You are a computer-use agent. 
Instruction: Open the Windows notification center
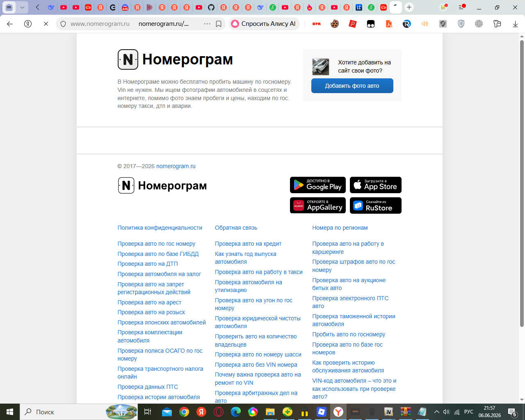click(x=512, y=412)
